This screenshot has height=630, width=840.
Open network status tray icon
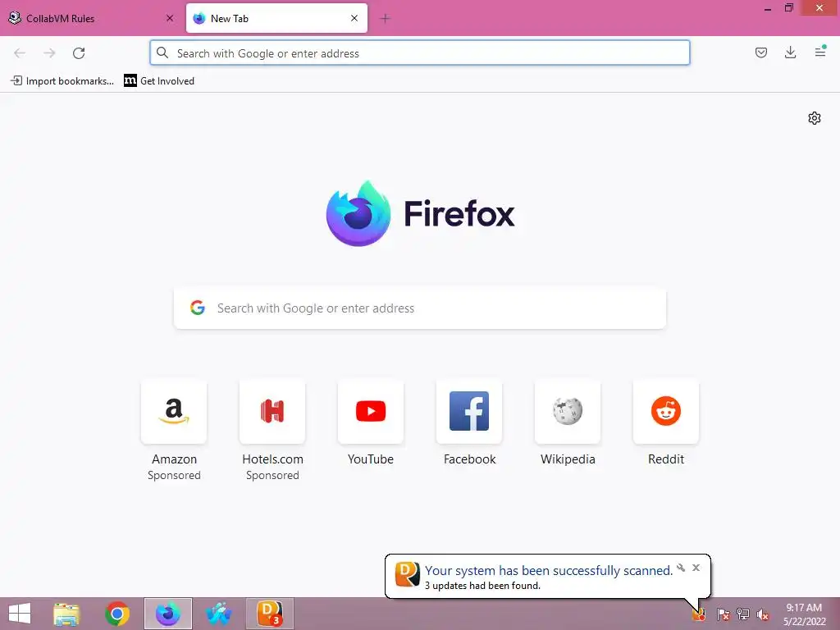point(743,614)
